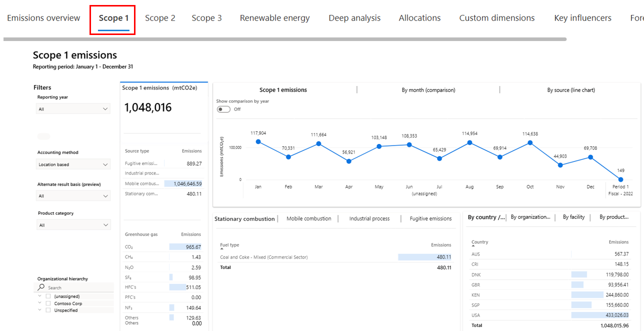Open the Custom dimensions tab

pyautogui.click(x=497, y=18)
